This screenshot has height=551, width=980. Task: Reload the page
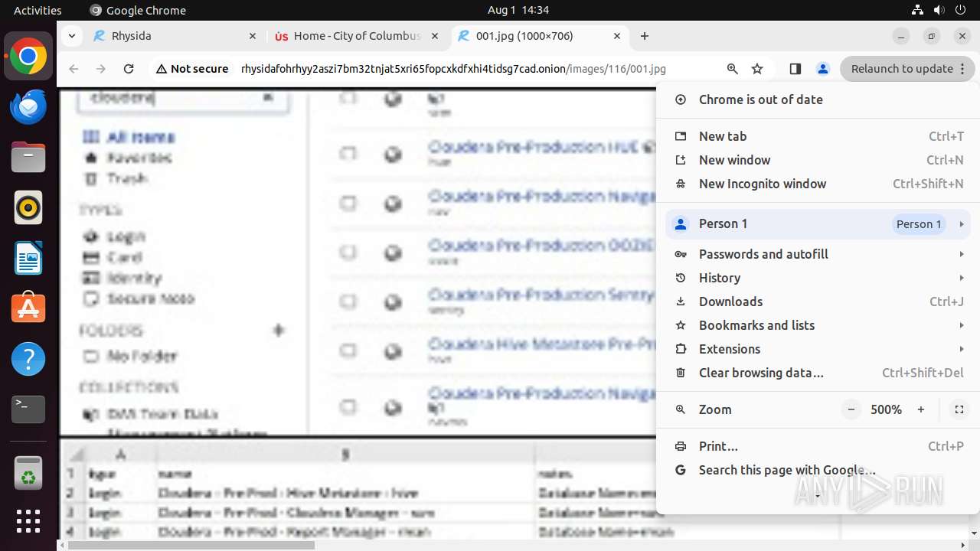click(129, 69)
